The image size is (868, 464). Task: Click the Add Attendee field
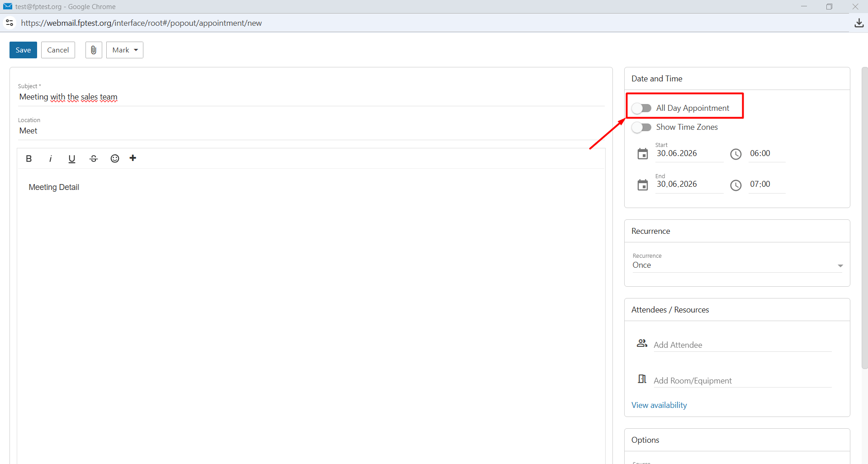[742, 345]
